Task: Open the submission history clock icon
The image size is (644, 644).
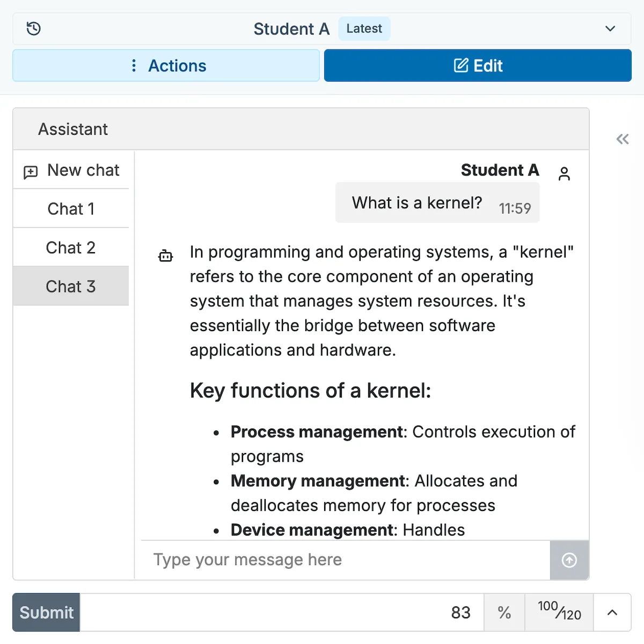Action: (34, 28)
